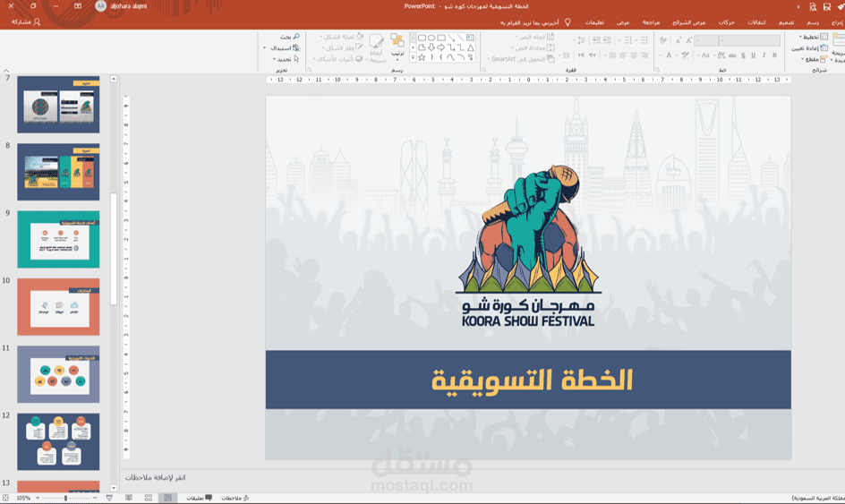Open the أنماط سريعة (Quick Styles) gallery

tap(376, 48)
